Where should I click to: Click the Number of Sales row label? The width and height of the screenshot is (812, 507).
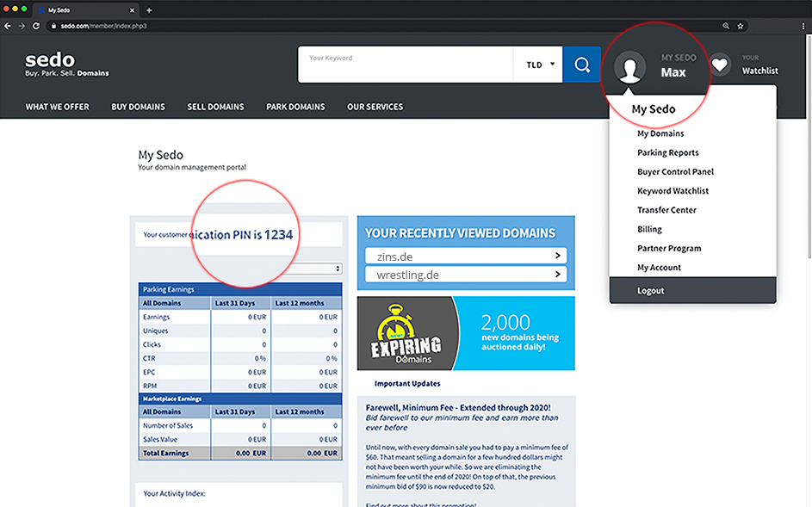168,426
